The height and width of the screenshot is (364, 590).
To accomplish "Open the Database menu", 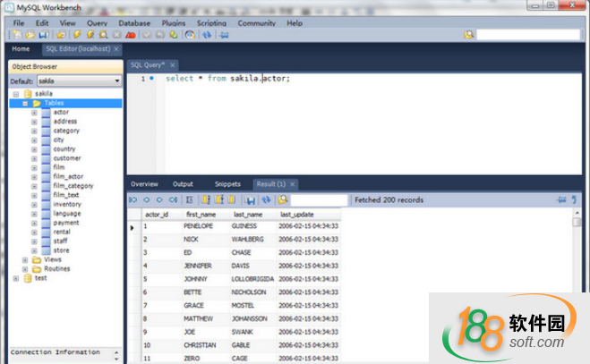I will click(134, 23).
